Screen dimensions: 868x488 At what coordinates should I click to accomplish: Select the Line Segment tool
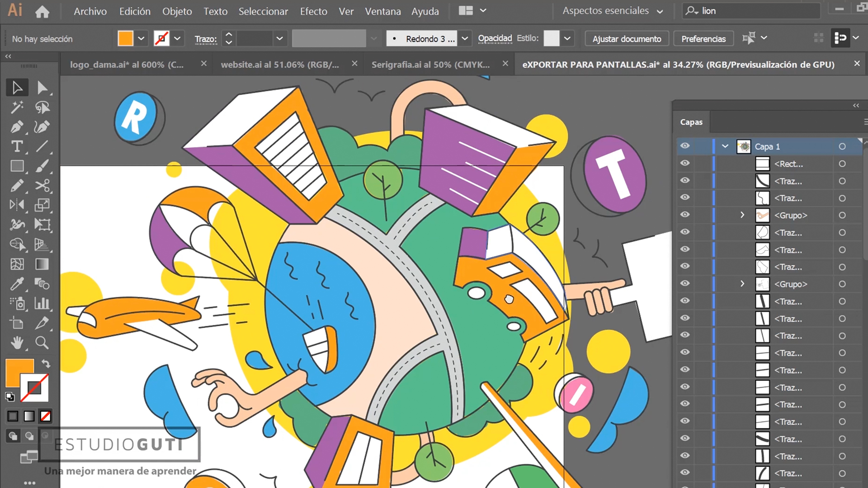tap(42, 146)
